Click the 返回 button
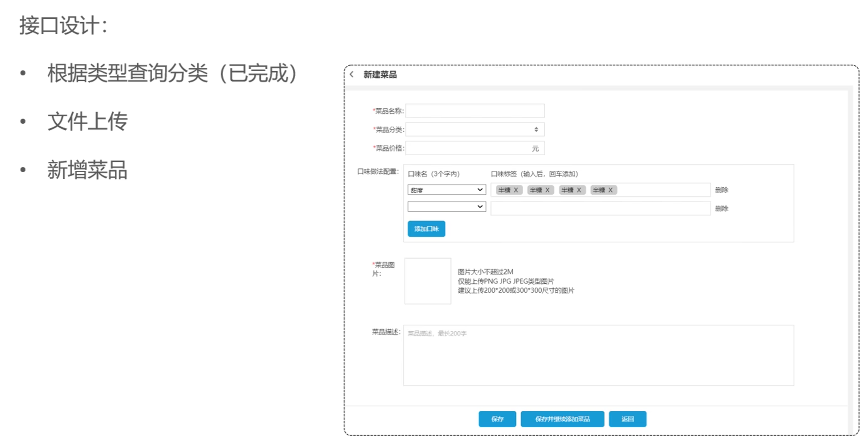 coord(627,419)
